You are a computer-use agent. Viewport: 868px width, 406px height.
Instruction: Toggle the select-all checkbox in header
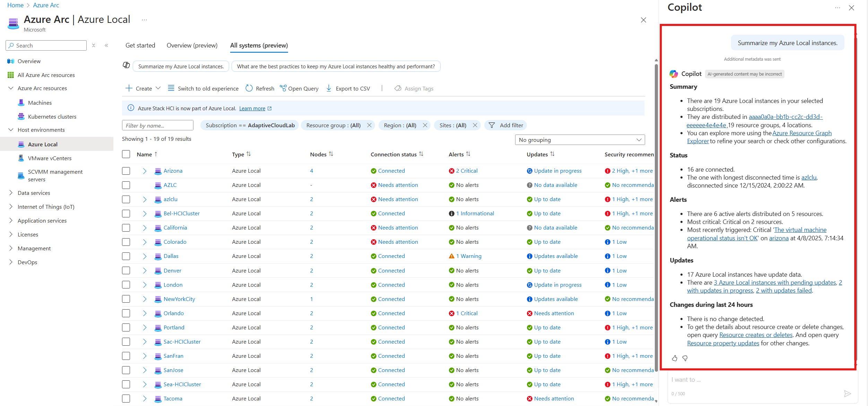point(126,154)
